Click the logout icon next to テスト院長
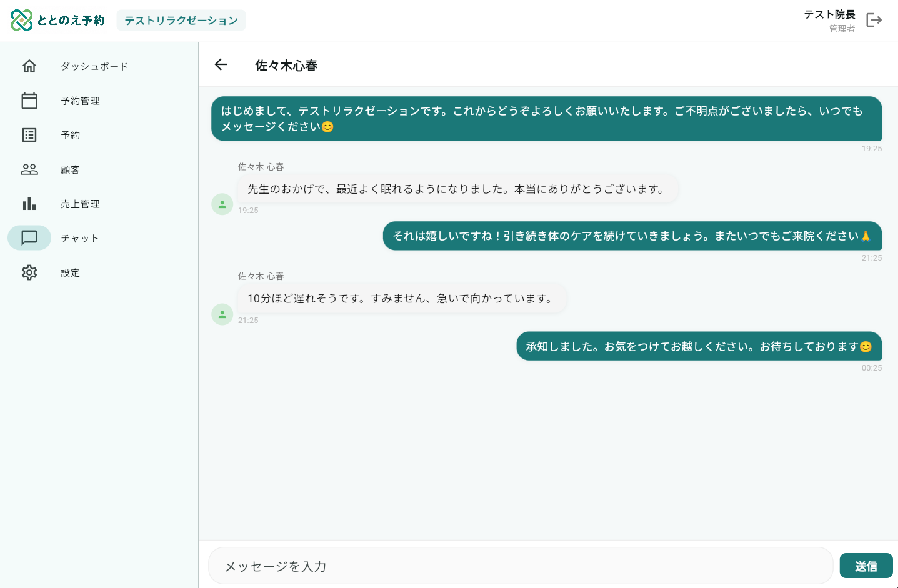898x588 pixels. pyautogui.click(x=874, y=20)
